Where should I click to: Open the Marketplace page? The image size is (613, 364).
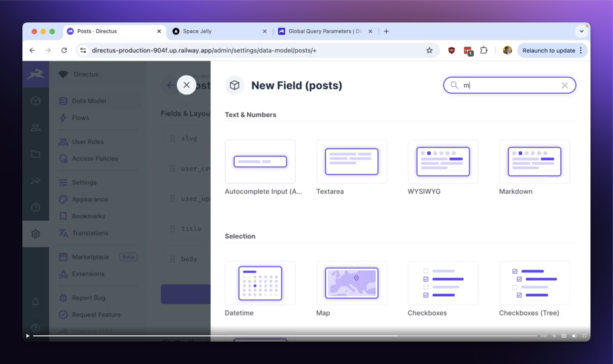(98, 257)
